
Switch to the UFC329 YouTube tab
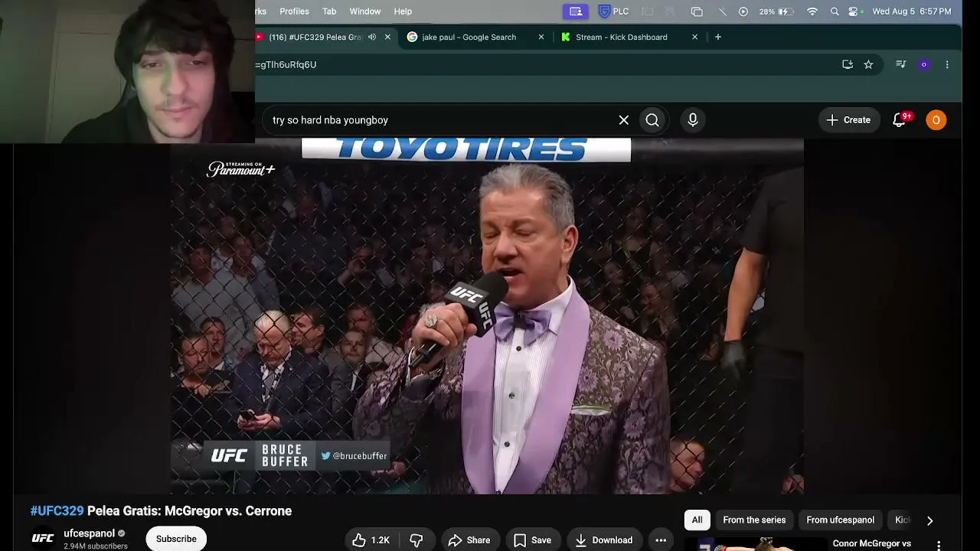pyautogui.click(x=325, y=37)
